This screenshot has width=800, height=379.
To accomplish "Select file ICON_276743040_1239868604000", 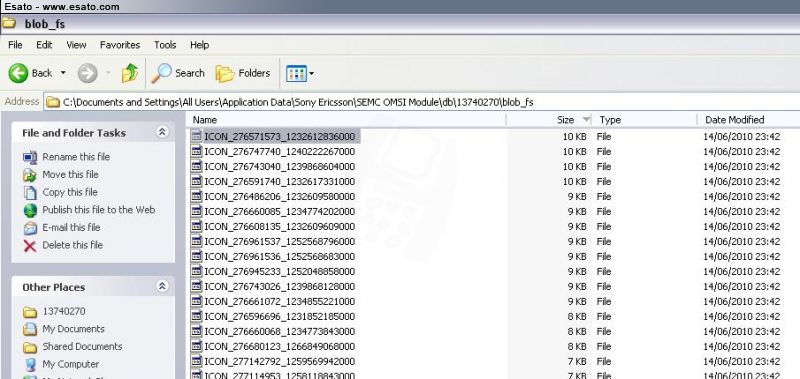I will tap(279, 167).
